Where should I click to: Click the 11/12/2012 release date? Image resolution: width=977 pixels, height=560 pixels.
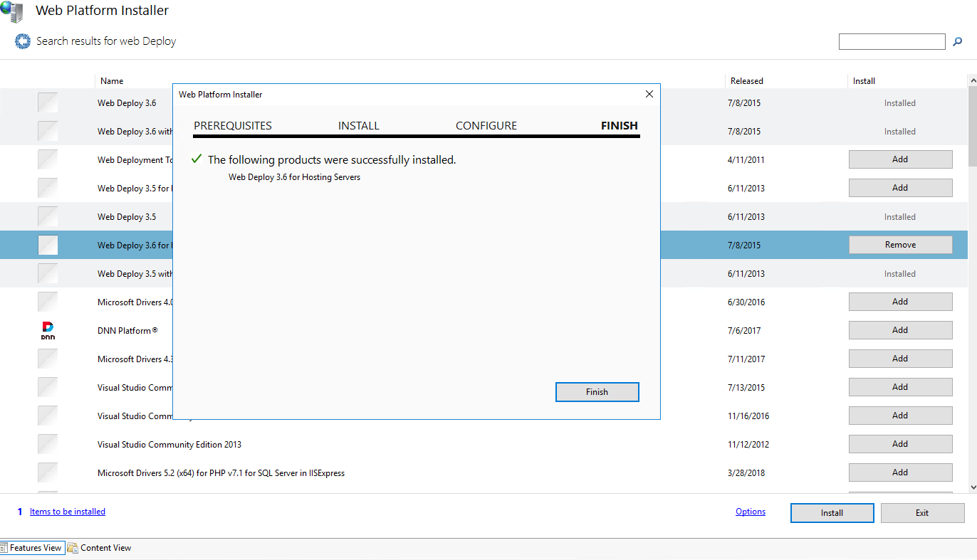pyautogui.click(x=748, y=445)
